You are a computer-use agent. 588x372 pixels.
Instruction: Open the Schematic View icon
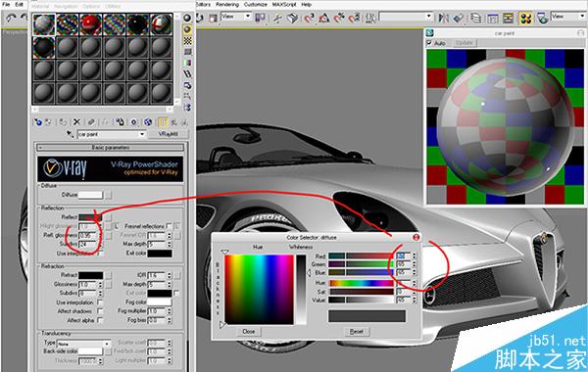[x=509, y=18]
